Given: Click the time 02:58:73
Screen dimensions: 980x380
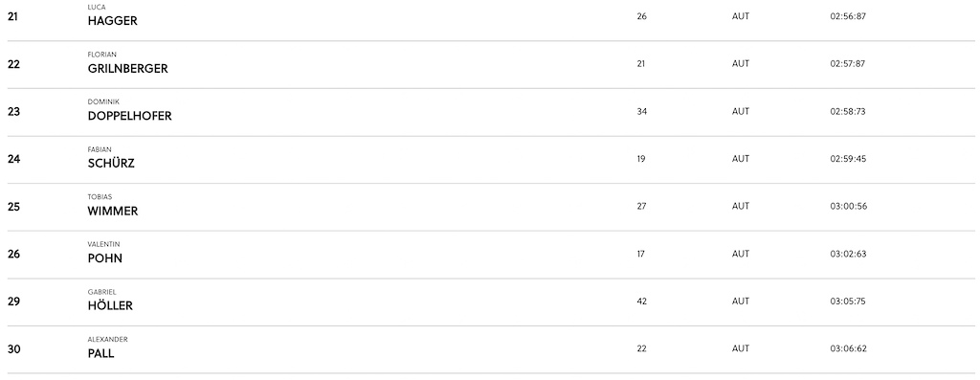Looking at the screenshot, I should [x=848, y=111].
